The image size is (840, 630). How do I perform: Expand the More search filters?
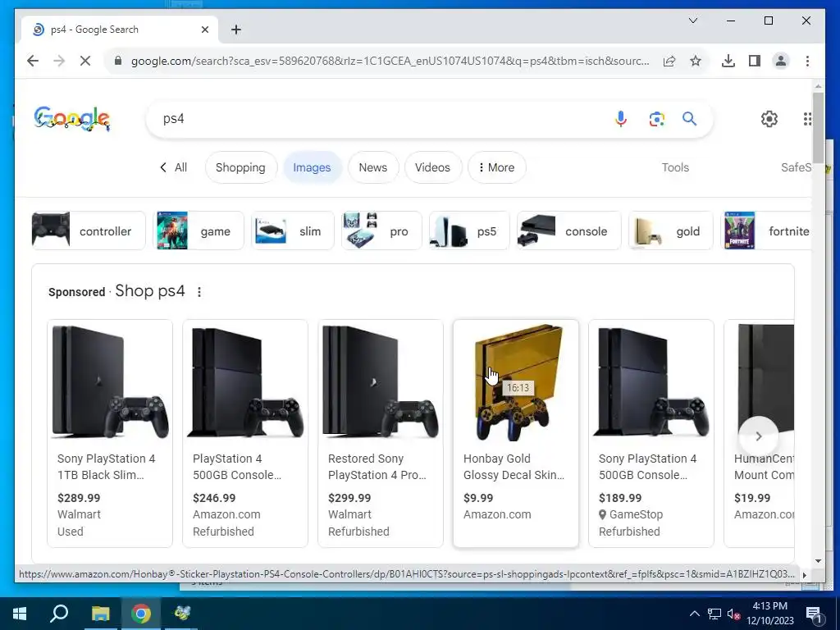tap(496, 167)
